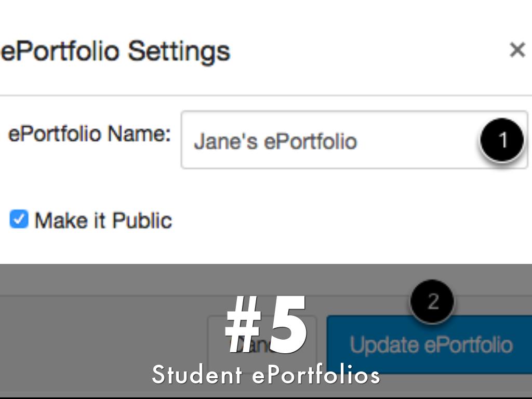This screenshot has width=532, height=399.
Task: Click the black step 2 marker badge
Action: click(x=432, y=301)
